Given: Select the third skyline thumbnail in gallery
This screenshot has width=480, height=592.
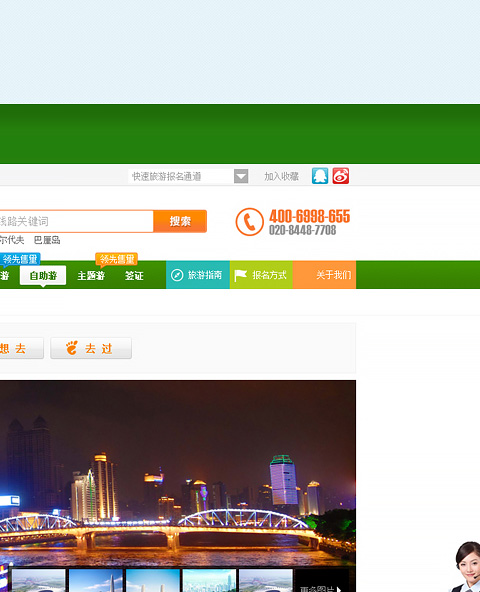Looking at the screenshot, I should [x=153, y=581].
